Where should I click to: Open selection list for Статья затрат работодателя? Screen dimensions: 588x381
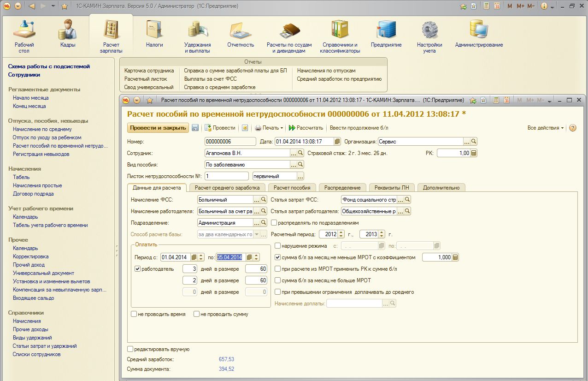pos(400,211)
